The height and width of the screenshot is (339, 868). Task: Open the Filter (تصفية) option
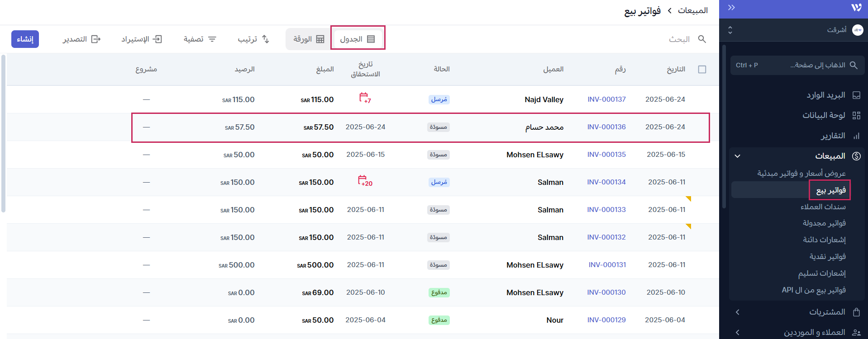pyautogui.click(x=200, y=39)
